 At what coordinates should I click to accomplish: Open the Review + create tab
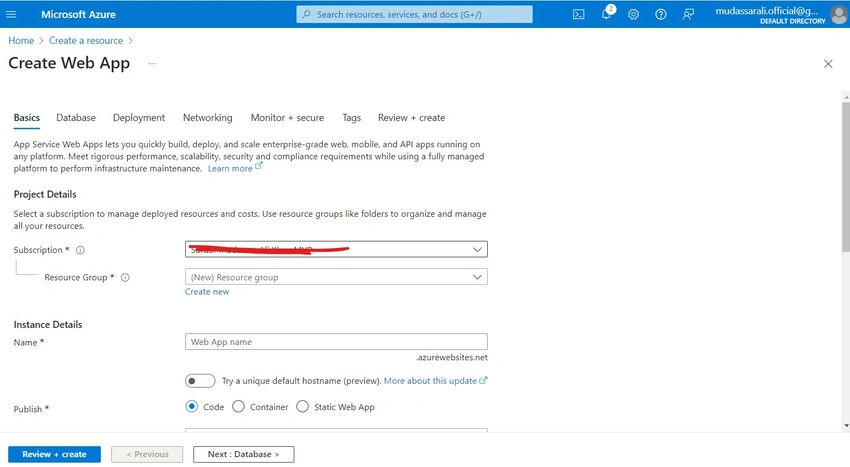pyautogui.click(x=411, y=118)
